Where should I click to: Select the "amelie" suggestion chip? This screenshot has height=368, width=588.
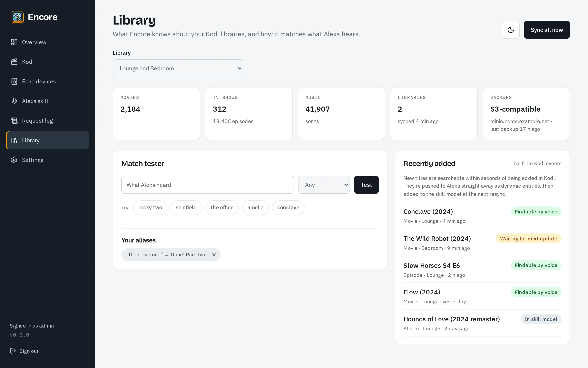coord(255,208)
